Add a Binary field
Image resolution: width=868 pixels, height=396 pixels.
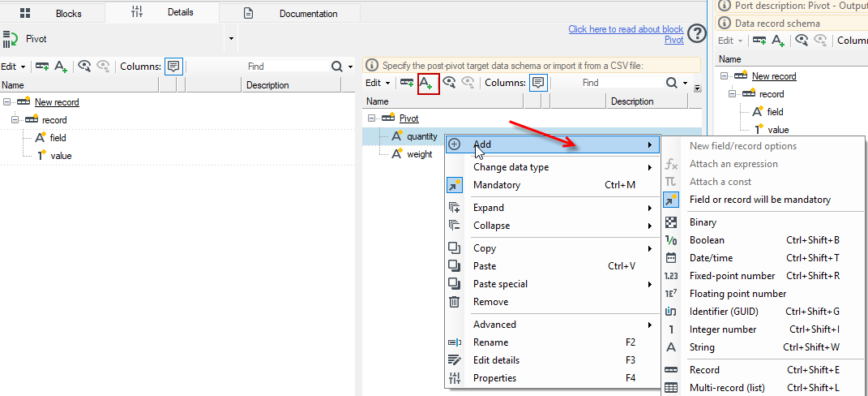tap(764, 222)
